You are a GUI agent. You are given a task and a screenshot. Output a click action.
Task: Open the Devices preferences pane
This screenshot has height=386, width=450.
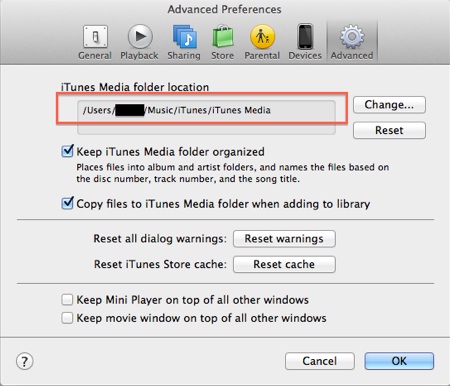coord(305,42)
